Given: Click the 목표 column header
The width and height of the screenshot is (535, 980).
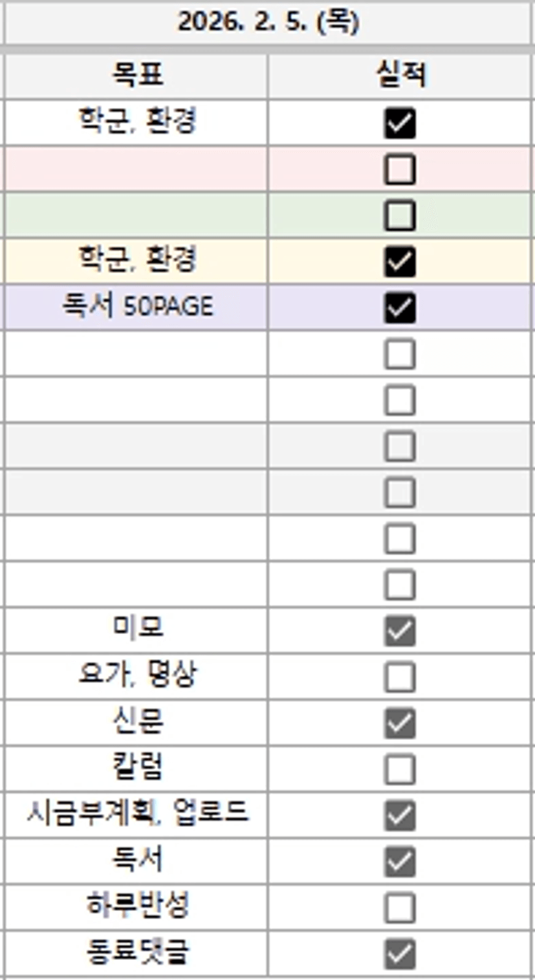Looking at the screenshot, I should (x=136, y=76).
